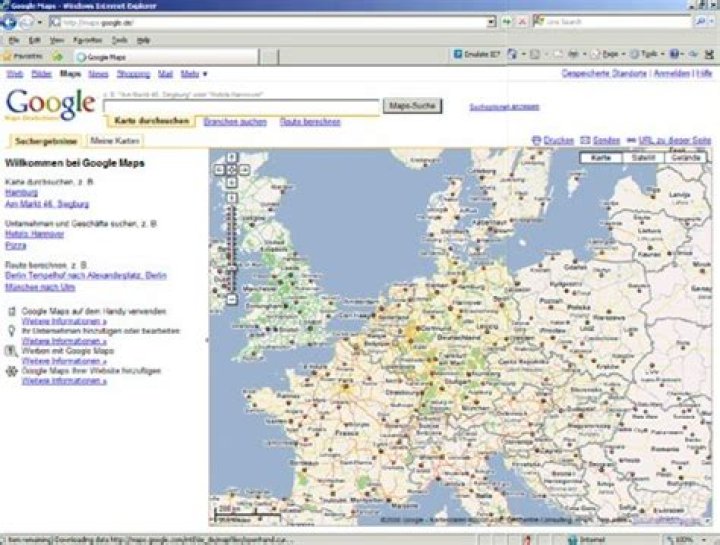This screenshot has width=720, height=545.
Task: Open the Favorites star button
Action: pos(22,56)
